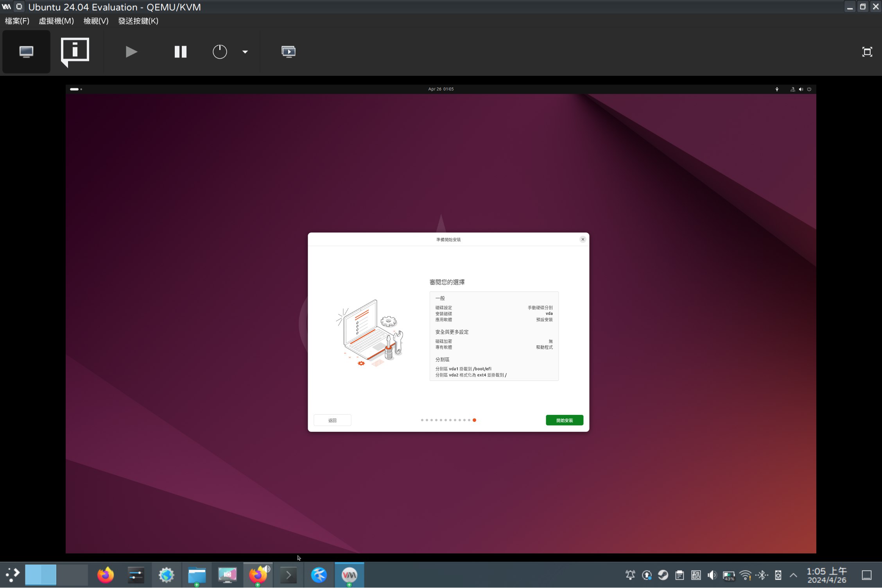Screen dimensions: 882x588
Task: Pause the virtual machine
Action: [180, 52]
